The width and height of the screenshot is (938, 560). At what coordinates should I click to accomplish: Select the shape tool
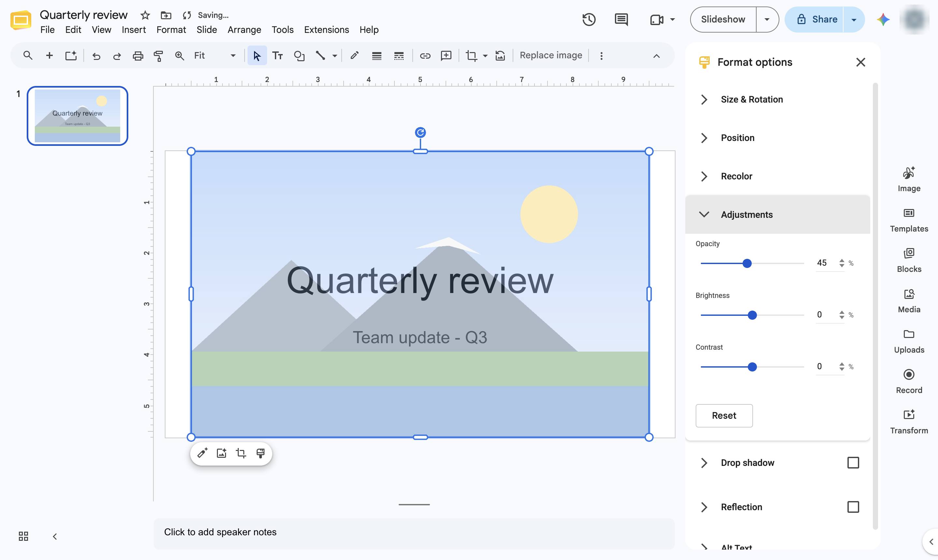pyautogui.click(x=299, y=56)
